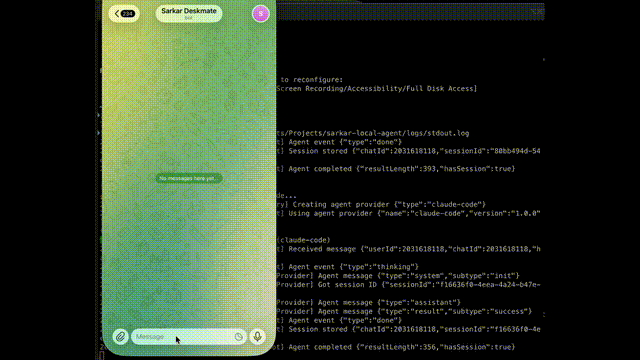
Task: Open Sarkar Deskmate chat info header
Action: (x=189, y=13)
